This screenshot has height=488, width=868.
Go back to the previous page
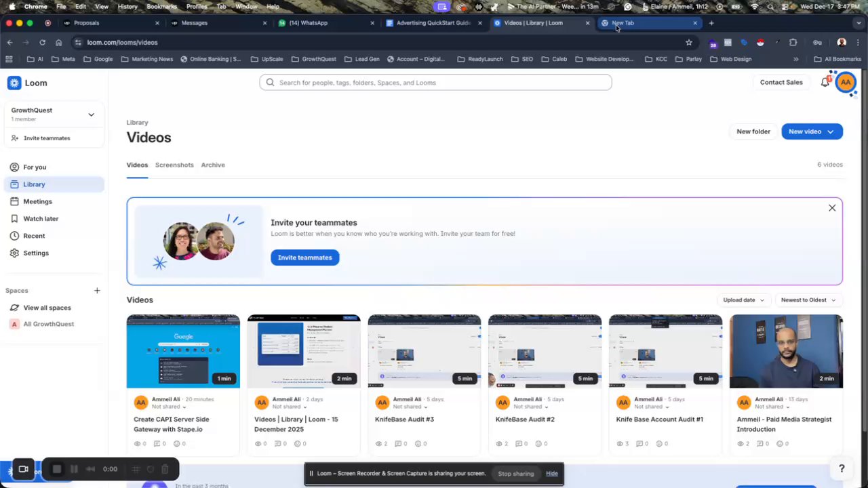coord(9,42)
